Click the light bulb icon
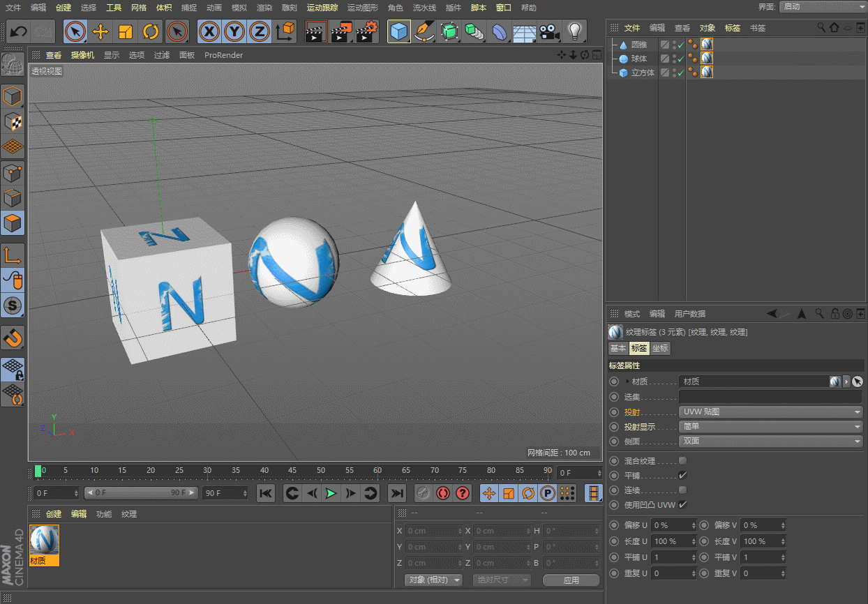This screenshot has height=604, width=868. pyautogui.click(x=574, y=31)
